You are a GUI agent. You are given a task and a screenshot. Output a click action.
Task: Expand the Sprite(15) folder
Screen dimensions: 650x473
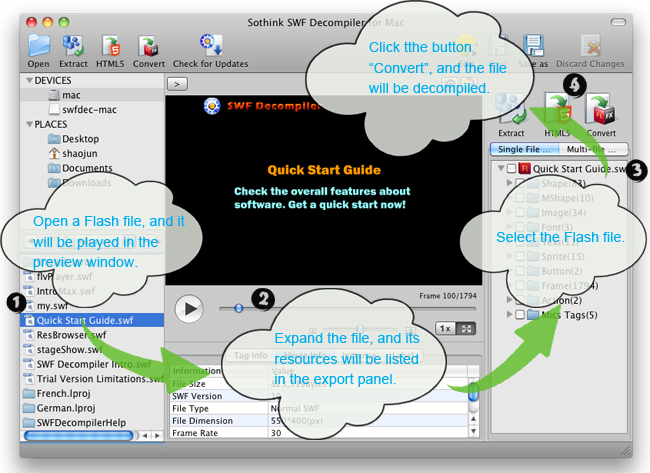pyautogui.click(x=509, y=256)
